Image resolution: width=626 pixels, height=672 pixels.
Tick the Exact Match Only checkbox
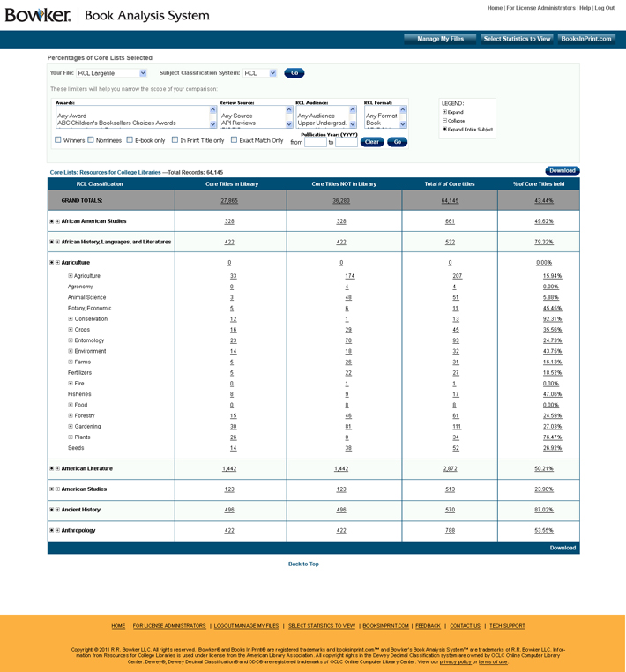click(x=234, y=140)
